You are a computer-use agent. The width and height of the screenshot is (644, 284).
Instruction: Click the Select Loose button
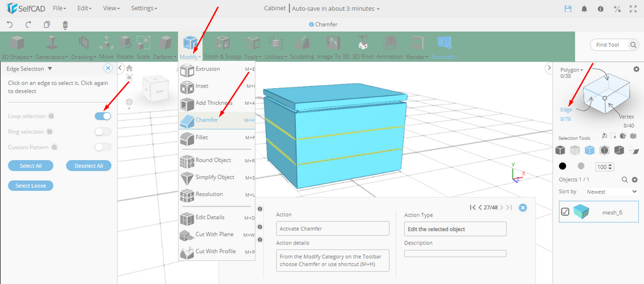click(31, 185)
